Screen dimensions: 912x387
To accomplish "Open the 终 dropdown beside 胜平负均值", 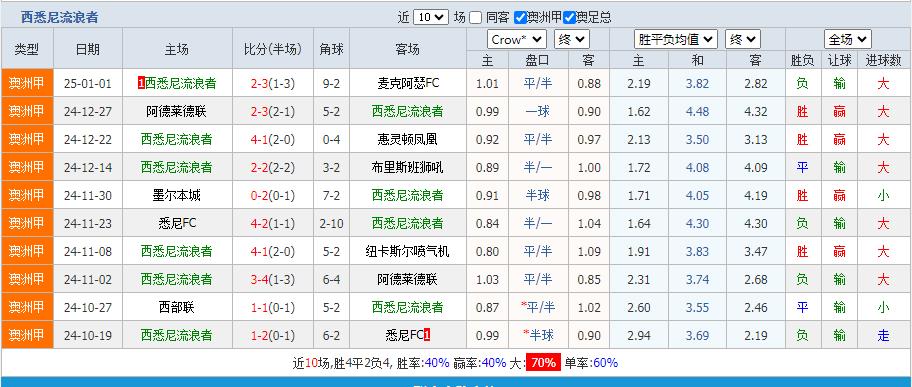I will point(743,40).
